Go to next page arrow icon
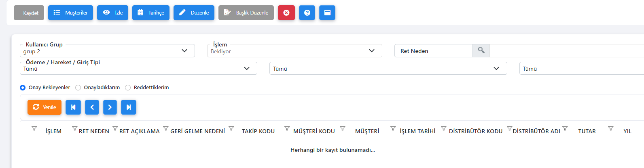The width and height of the screenshot is (644, 168). pos(110,107)
